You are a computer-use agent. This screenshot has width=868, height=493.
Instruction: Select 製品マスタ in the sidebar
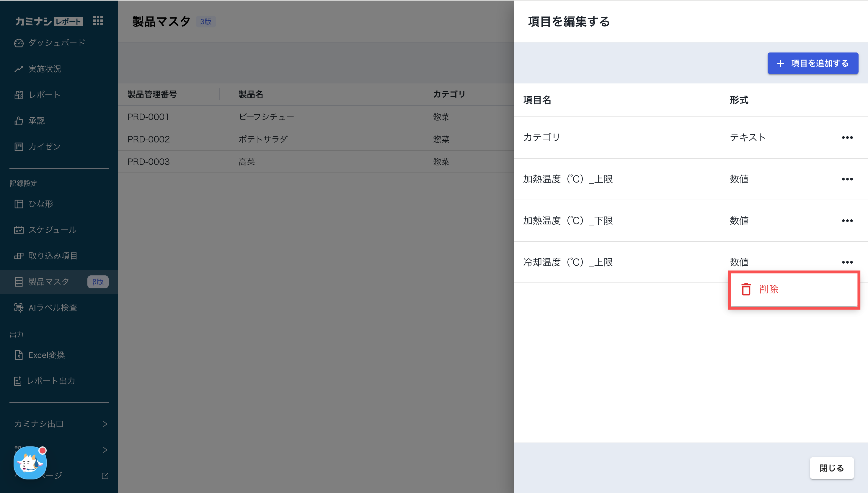pyautogui.click(x=49, y=282)
